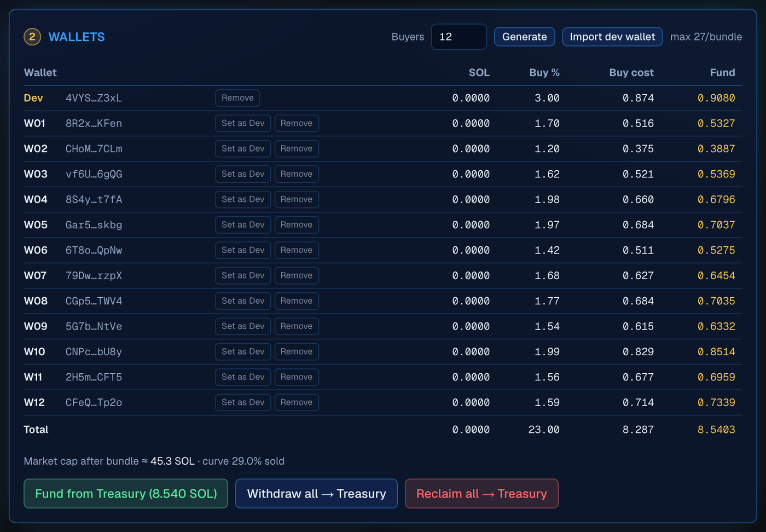Click W07 buy percent 1.68
Viewport: 766px width, 532px height.
tap(547, 276)
